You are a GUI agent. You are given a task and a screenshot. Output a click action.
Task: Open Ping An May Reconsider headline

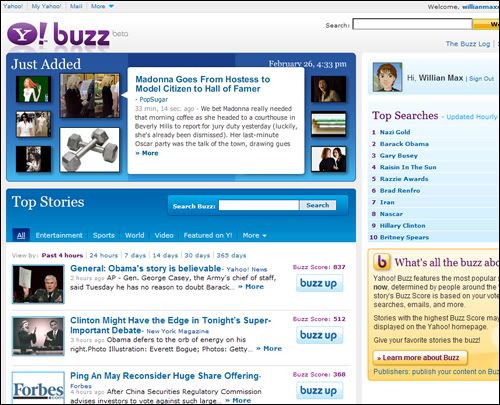[165, 376]
